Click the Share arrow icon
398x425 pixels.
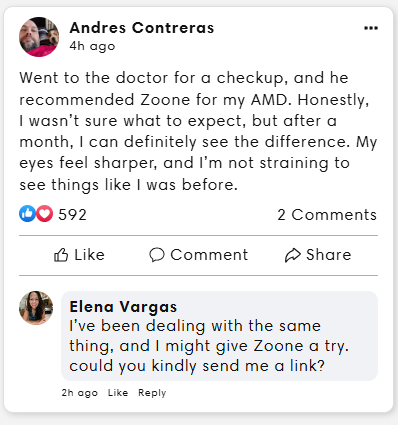point(293,255)
